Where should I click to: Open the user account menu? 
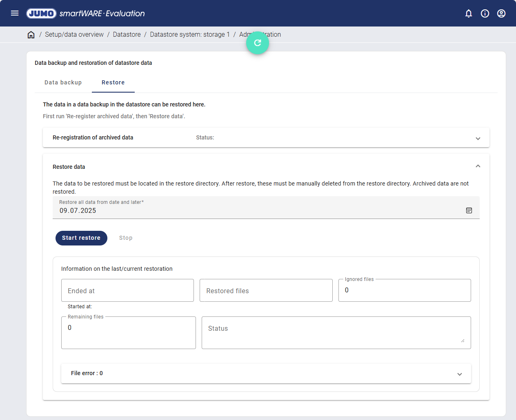(501, 13)
